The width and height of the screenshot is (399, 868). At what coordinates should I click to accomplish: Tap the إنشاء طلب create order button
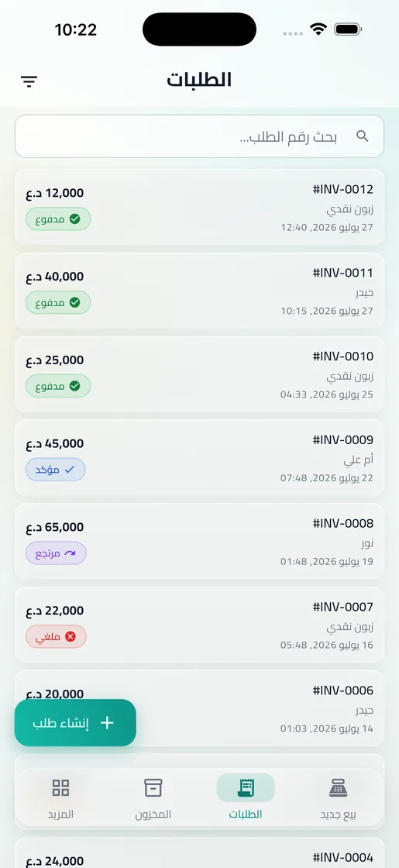(75, 723)
